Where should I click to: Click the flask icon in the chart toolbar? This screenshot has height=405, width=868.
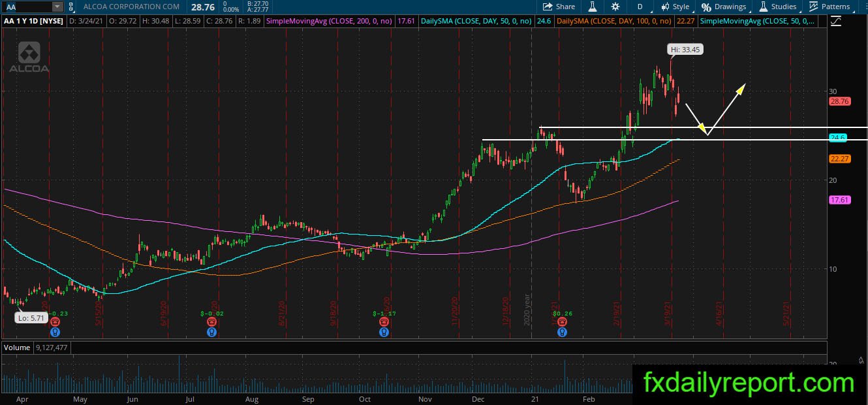coord(593,7)
